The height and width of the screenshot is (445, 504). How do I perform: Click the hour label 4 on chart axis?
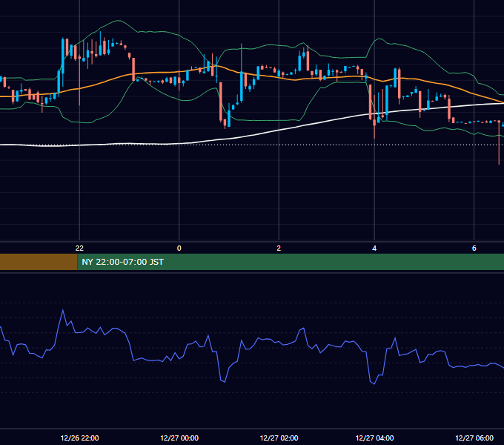[x=374, y=248]
